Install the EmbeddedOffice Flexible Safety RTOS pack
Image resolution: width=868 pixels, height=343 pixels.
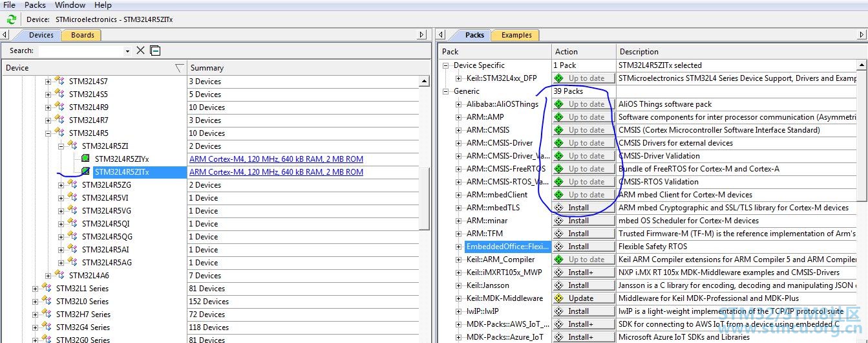click(584, 247)
